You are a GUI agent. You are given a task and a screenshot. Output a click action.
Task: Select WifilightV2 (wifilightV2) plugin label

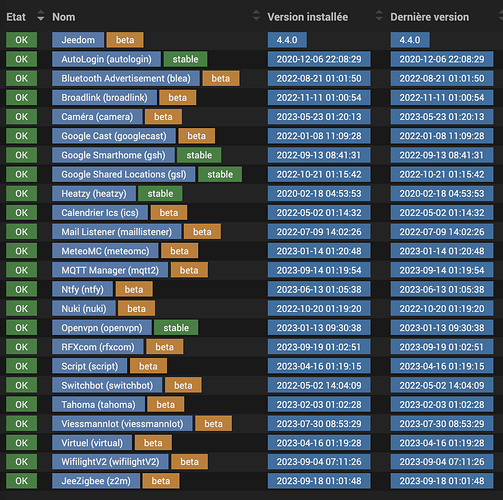(110, 462)
